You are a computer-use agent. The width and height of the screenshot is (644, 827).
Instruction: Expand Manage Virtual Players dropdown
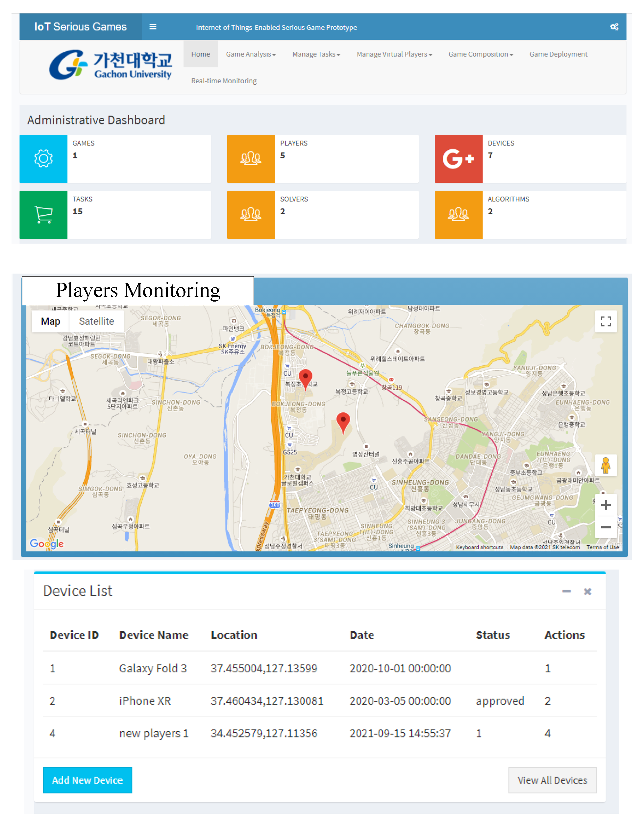(394, 54)
